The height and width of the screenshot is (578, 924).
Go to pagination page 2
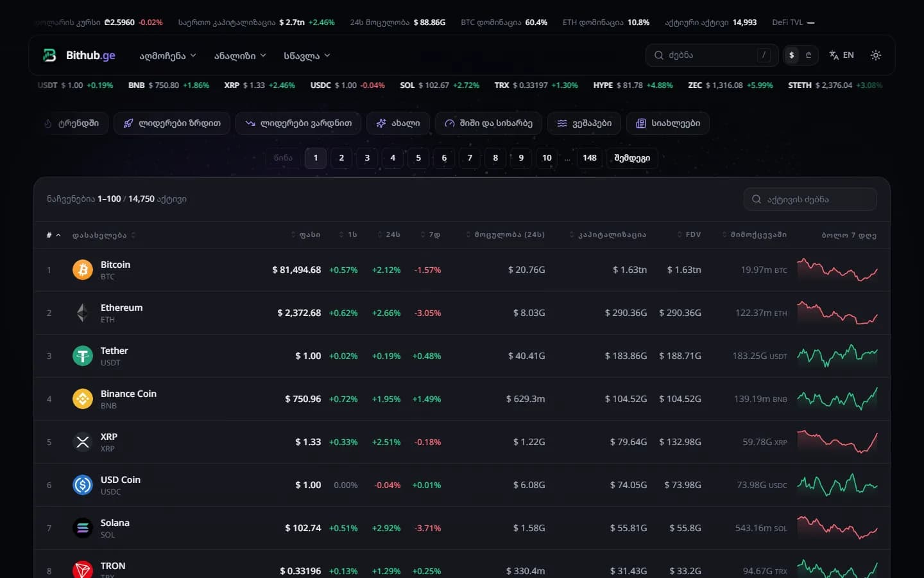point(341,158)
